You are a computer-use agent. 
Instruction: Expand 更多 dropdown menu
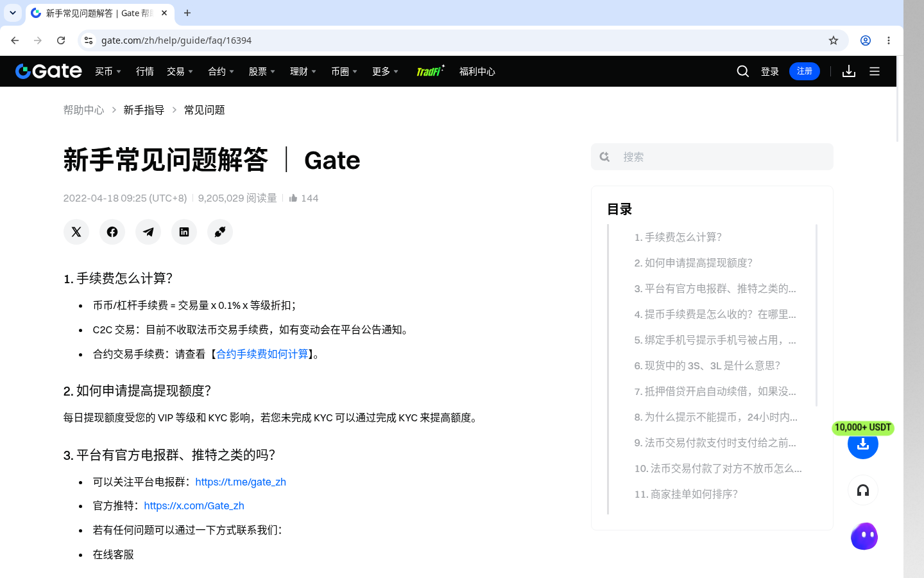(385, 71)
